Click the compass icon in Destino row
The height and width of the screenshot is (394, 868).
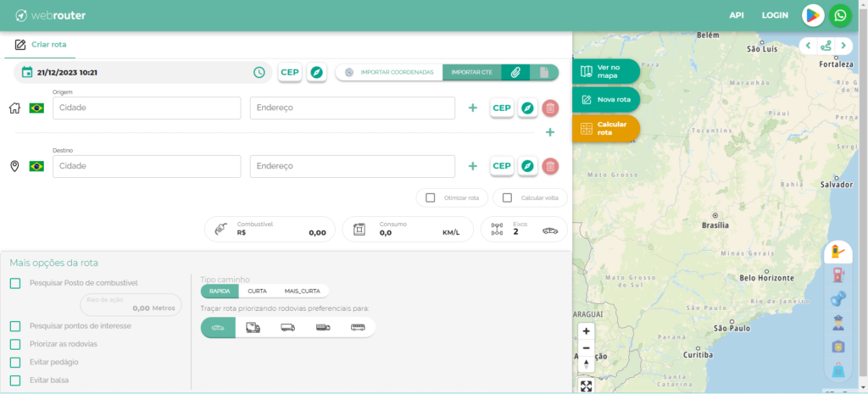pyautogui.click(x=527, y=166)
